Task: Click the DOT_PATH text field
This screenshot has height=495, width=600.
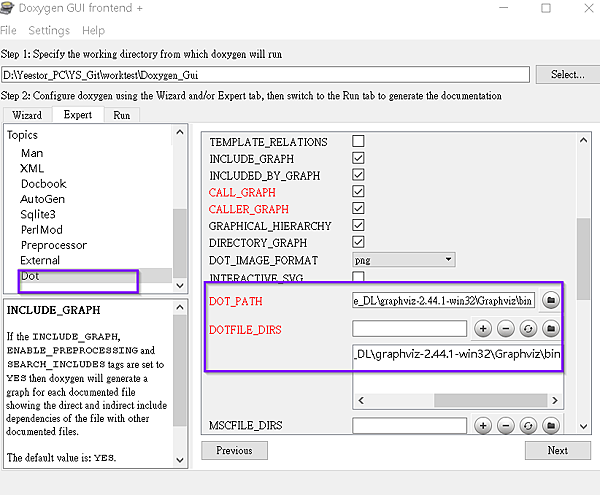Action: coord(443,301)
